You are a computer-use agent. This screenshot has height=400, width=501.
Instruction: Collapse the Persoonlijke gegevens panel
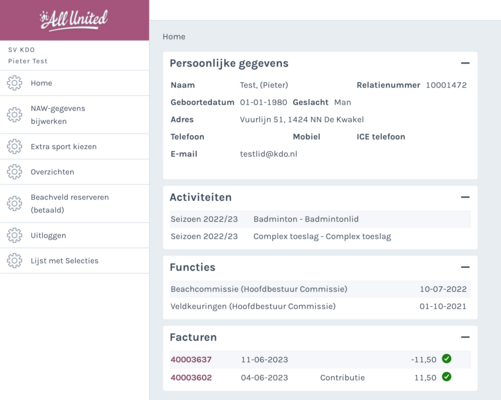click(x=465, y=63)
